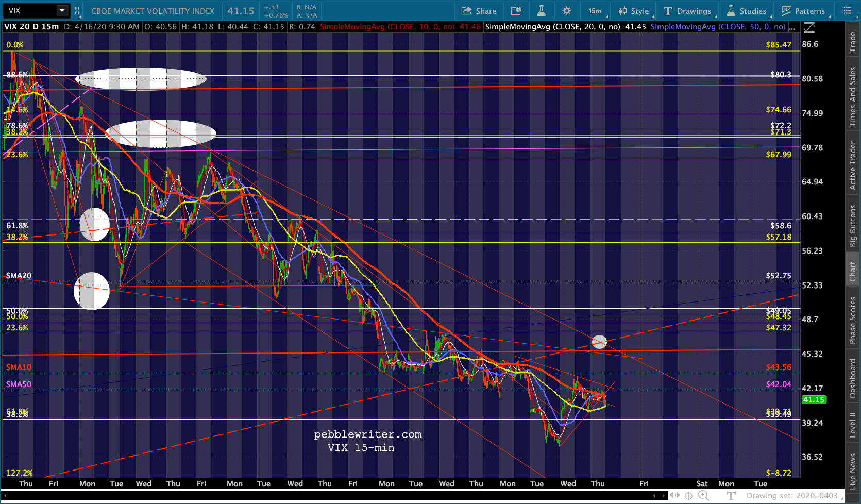861x504 pixels.
Task: Click the text tool T icon at bottom
Action: click(x=731, y=496)
